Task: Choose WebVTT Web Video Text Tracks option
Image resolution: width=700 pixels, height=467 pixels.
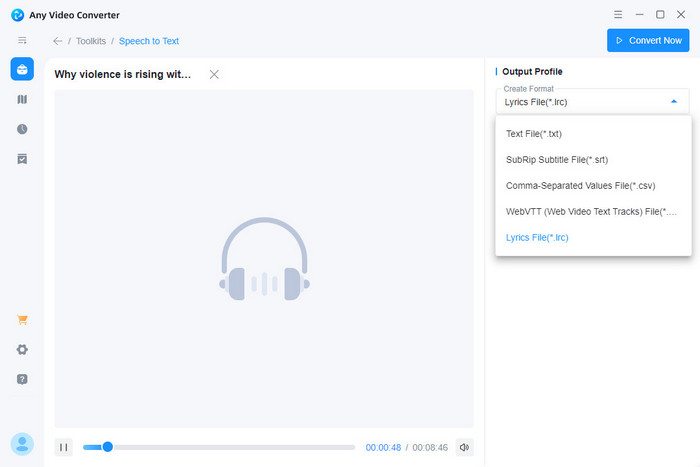Action: pyautogui.click(x=592, y=211)
